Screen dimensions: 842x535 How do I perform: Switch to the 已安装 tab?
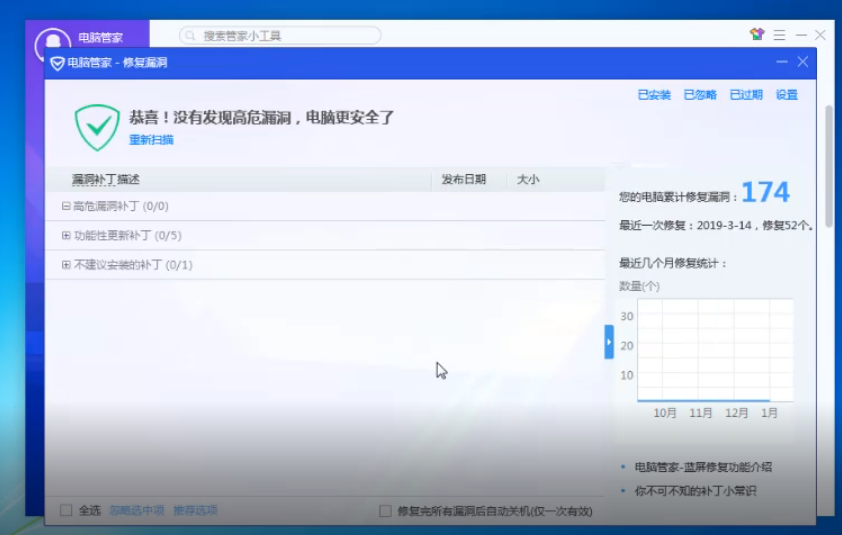point(654,95)
